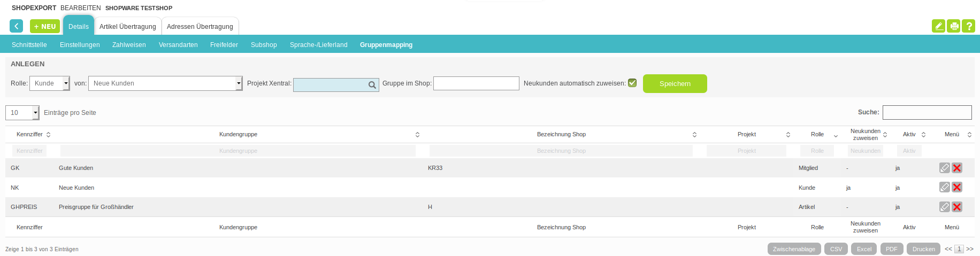The image size is (980, 256).
Task: Toggle Neukunden automatisch zuweisen checkbox
Action: tap(632, 83)
